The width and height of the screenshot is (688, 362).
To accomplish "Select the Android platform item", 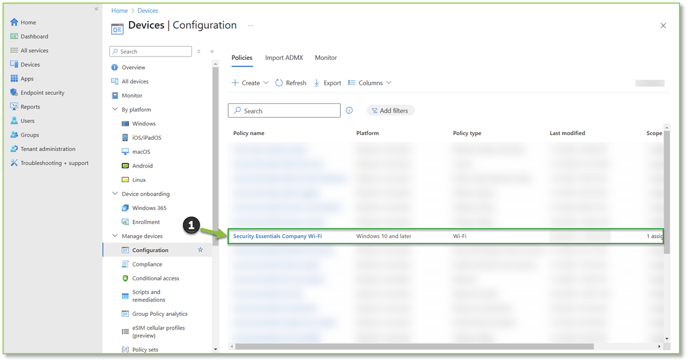I will coord(137,165).
